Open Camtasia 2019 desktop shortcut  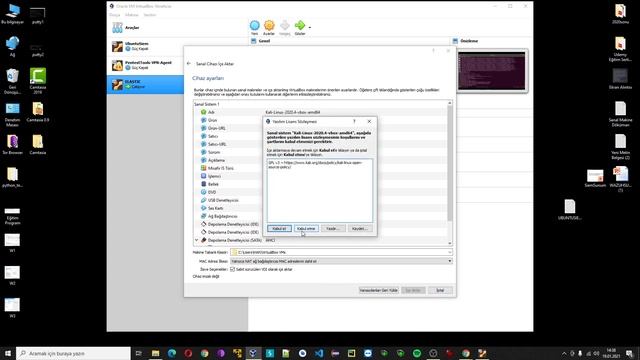[38, 80]
